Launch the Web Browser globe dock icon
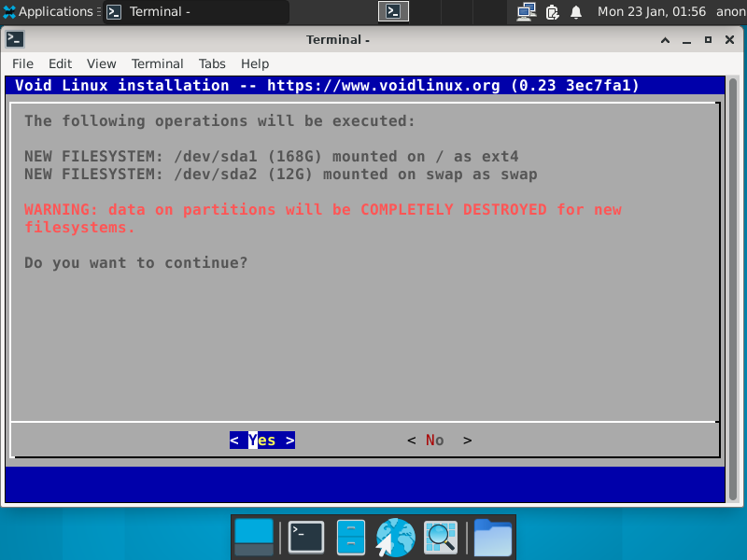 [x=395, y=538]
